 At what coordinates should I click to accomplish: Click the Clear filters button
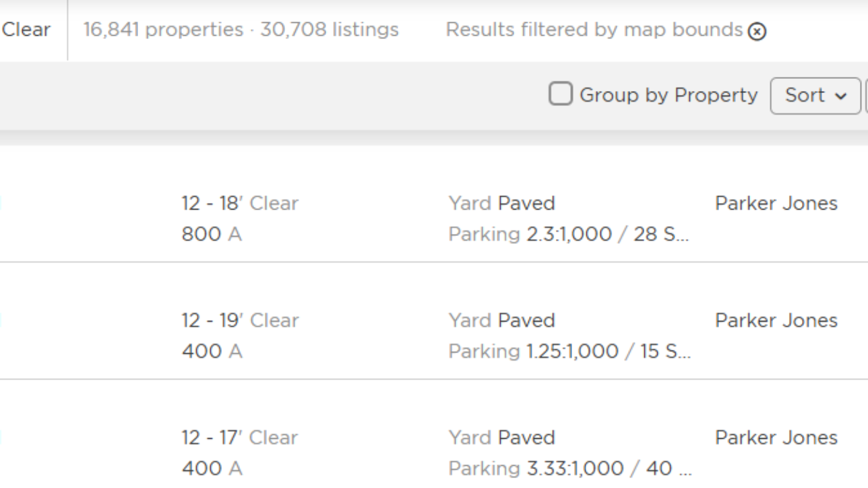pos(26,30)
